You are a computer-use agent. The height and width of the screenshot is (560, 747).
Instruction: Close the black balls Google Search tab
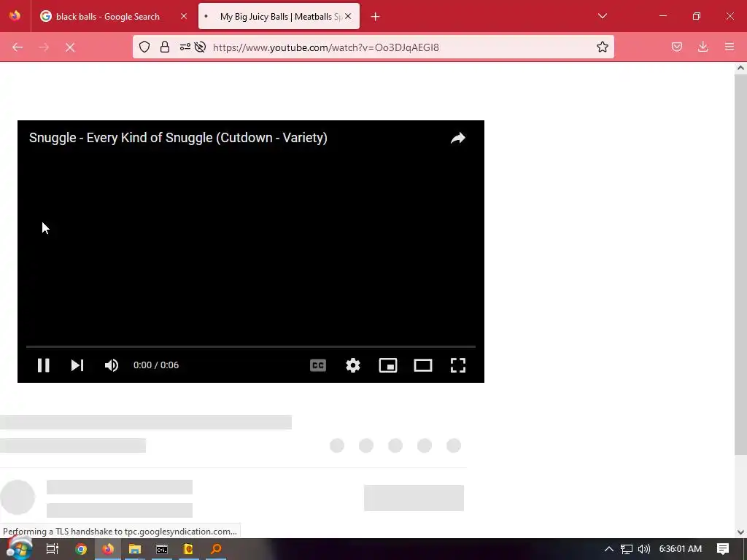click(184, 17)
